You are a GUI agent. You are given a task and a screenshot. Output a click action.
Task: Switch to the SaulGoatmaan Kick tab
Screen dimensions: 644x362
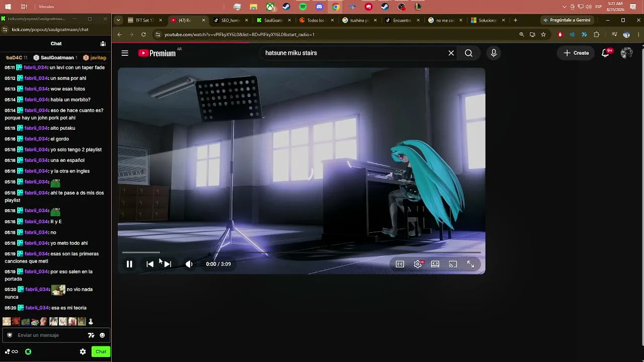(x=273, y=20)
